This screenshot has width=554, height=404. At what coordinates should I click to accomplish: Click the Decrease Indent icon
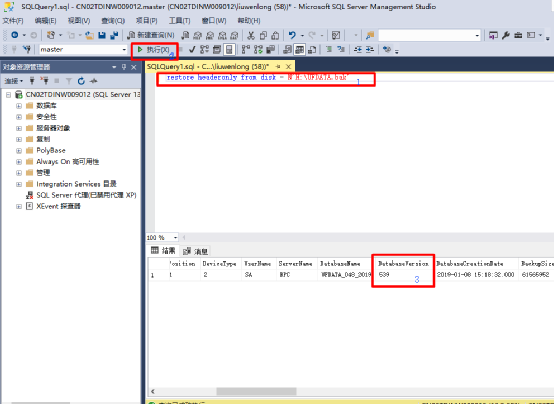[358, 49]
